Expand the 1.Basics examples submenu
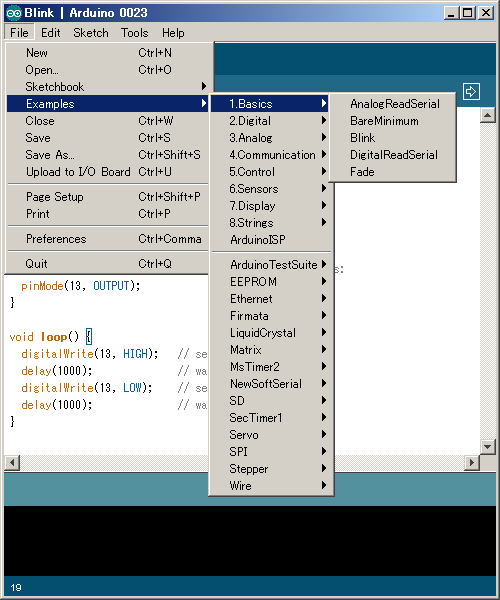Viewport: 500px width, 600px height. (270, 104)
